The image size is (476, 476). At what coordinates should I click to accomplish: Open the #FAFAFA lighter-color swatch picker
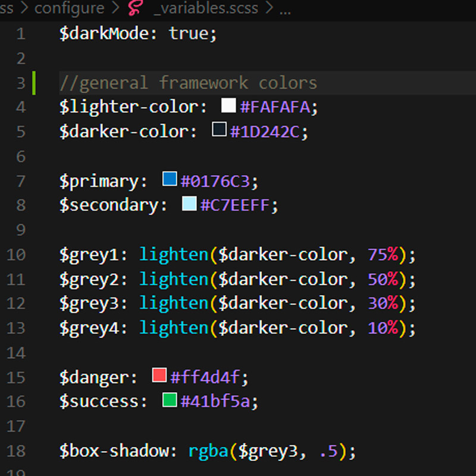[228, 106]
